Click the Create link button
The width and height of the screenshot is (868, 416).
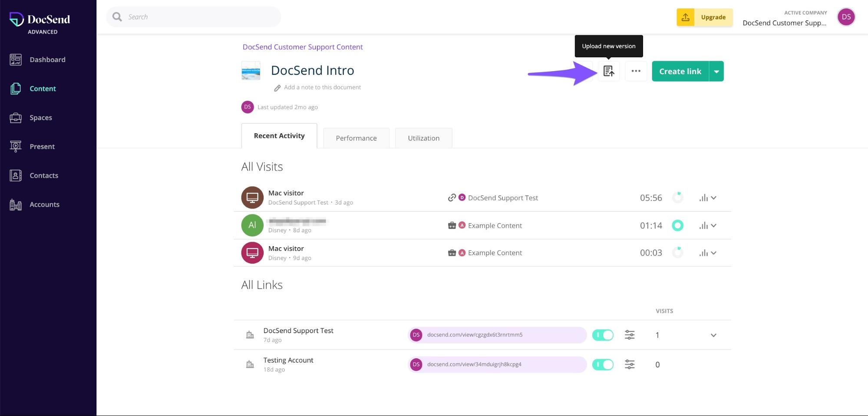(680, 71)
